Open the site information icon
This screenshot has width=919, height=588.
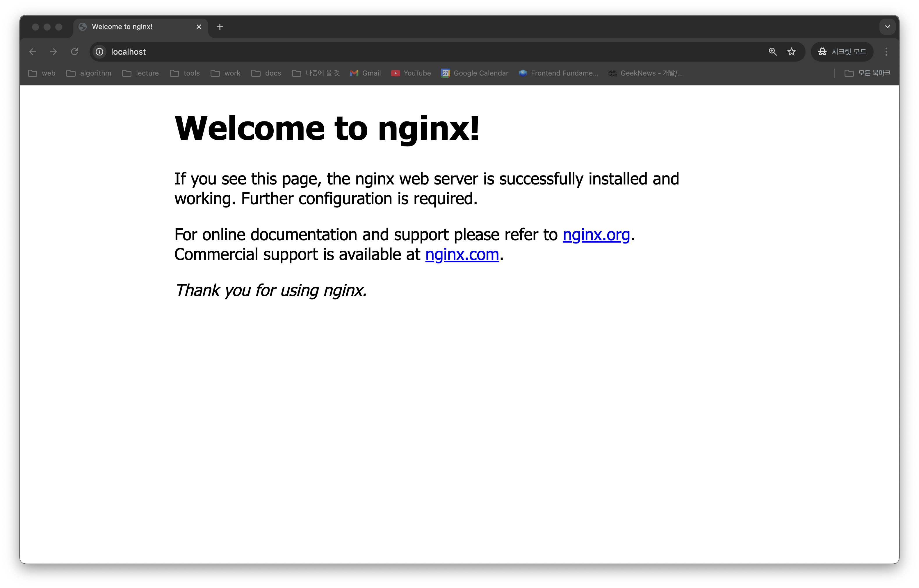pos(100,51)
